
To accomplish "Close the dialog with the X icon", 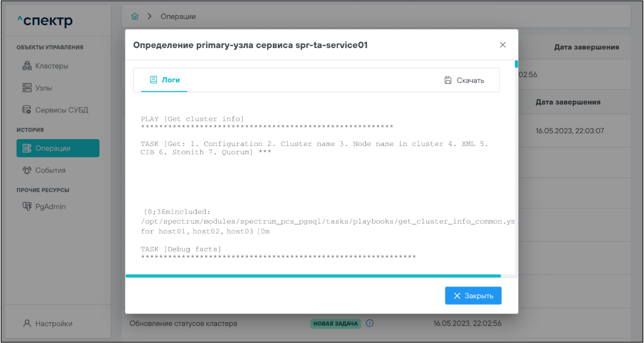I will click(x=503, y=45).
